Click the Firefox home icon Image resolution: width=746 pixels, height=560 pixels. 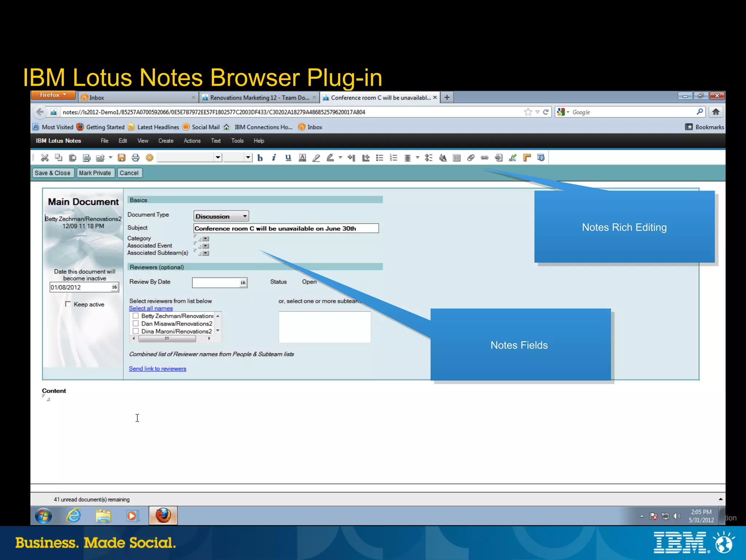point(716,112)
